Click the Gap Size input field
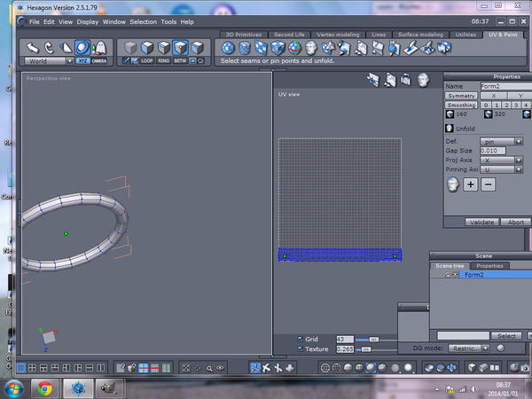532x399 pixels. tap(493, 151)
